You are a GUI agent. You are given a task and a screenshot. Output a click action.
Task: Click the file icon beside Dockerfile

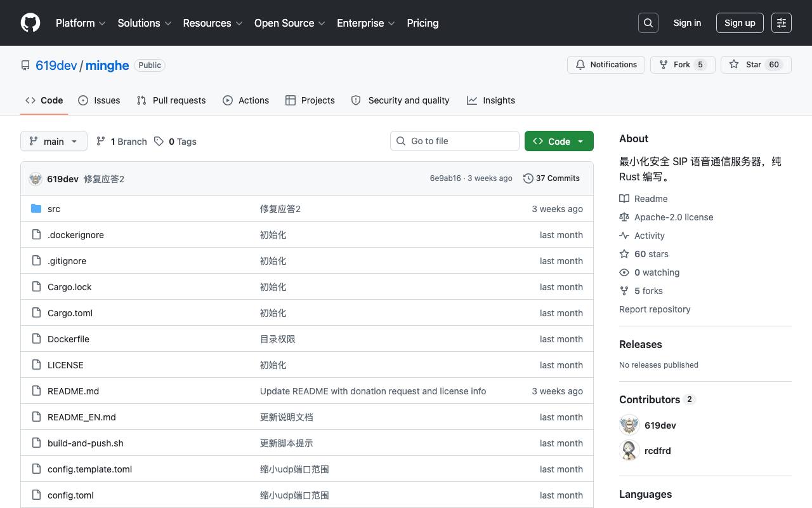[36, 339]
